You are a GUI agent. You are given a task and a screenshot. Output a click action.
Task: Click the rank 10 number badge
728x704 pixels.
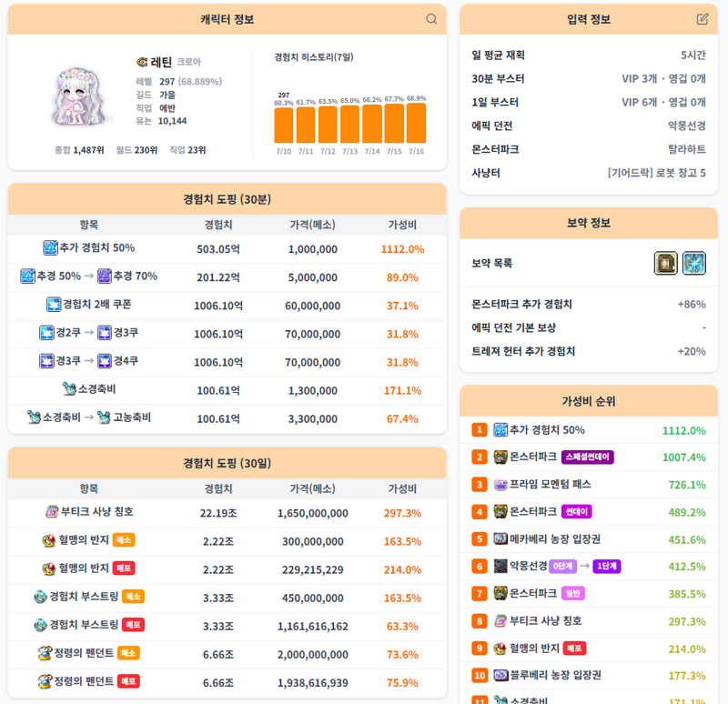point(480,675)
